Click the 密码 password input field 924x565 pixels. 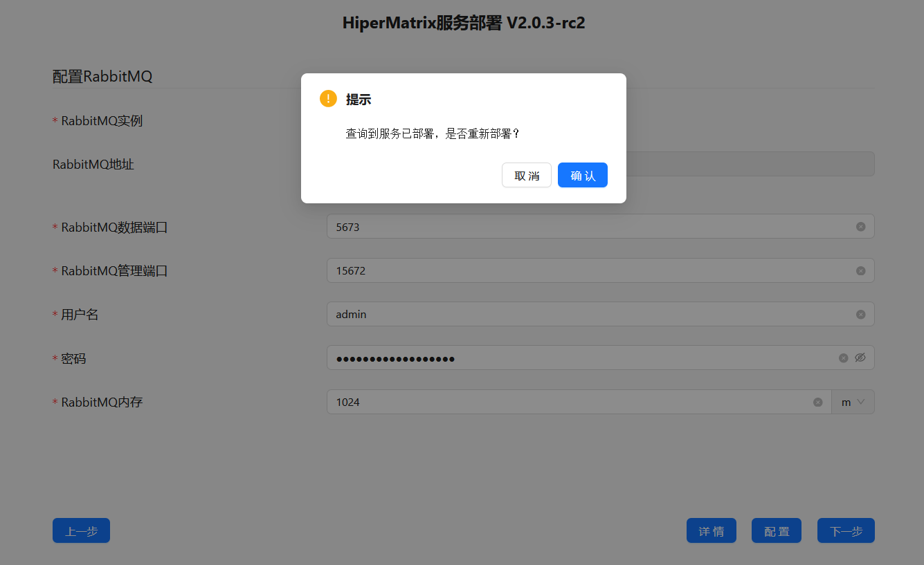(600, 358)
